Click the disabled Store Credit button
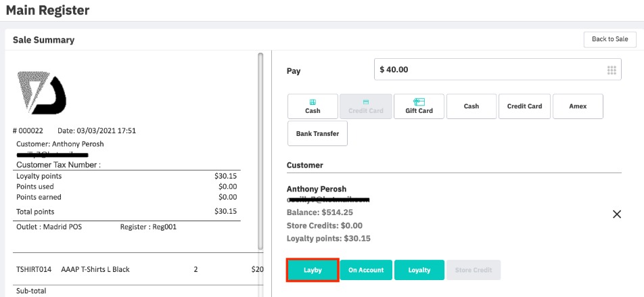The width and height of the screenshot is (644, 297). [474, 270]
